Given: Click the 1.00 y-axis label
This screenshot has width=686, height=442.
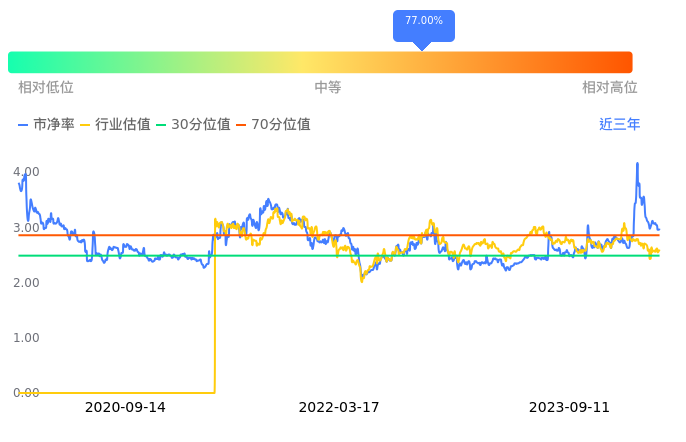Looking at the screenshot, I should tap(27, 338).
